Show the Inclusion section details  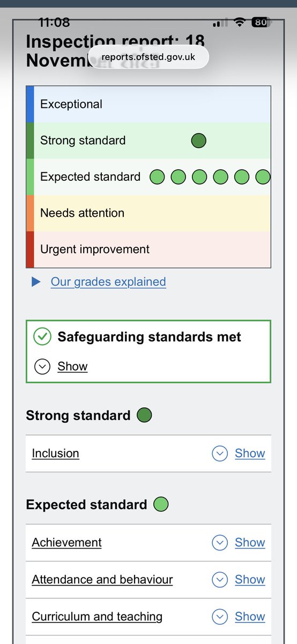(x=250, y=453)
